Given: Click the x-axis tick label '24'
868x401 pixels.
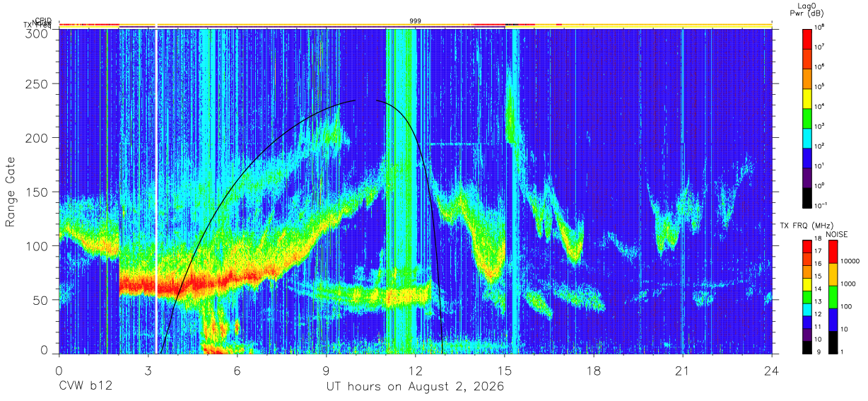Looking at the screenshot, I should (772, 370).
